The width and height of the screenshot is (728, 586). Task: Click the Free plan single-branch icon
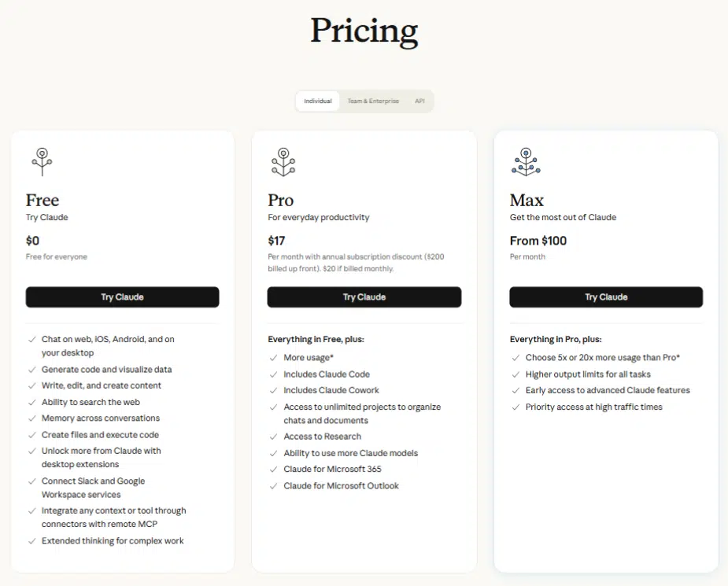42,162
